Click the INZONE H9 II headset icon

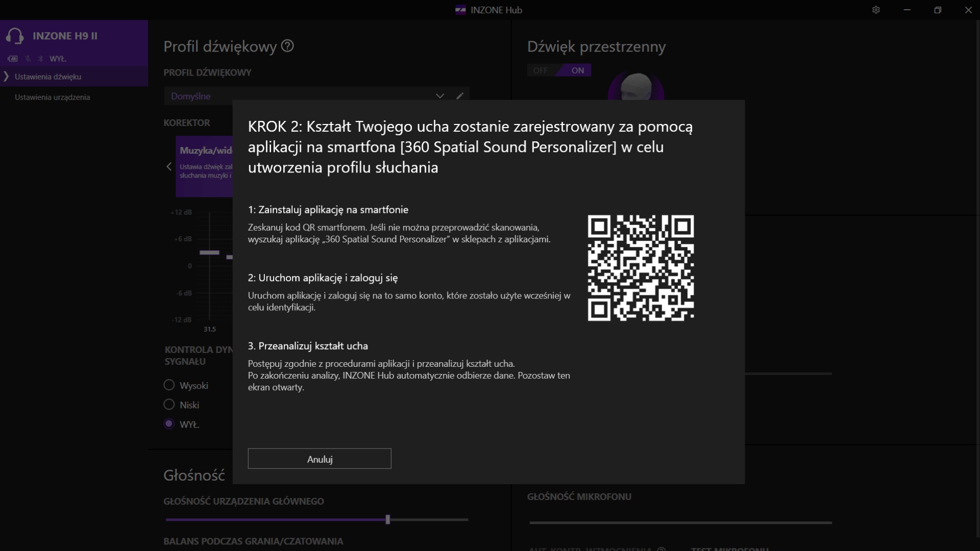(15, 36)
